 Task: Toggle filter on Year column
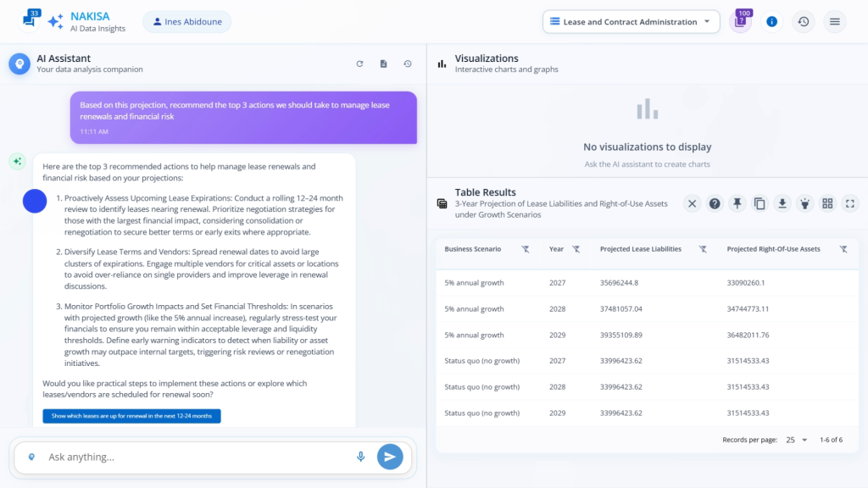click(576, 249)
